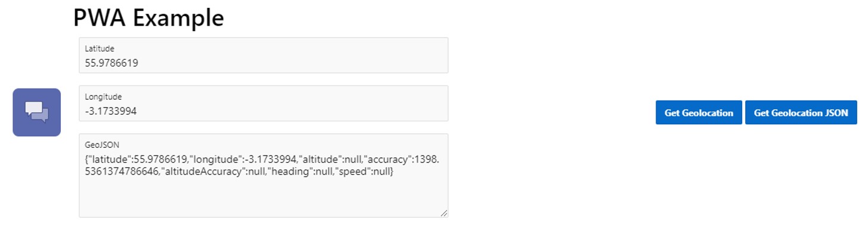
Task: Focus the Latitude input field
Action: [x=264, y=56]
